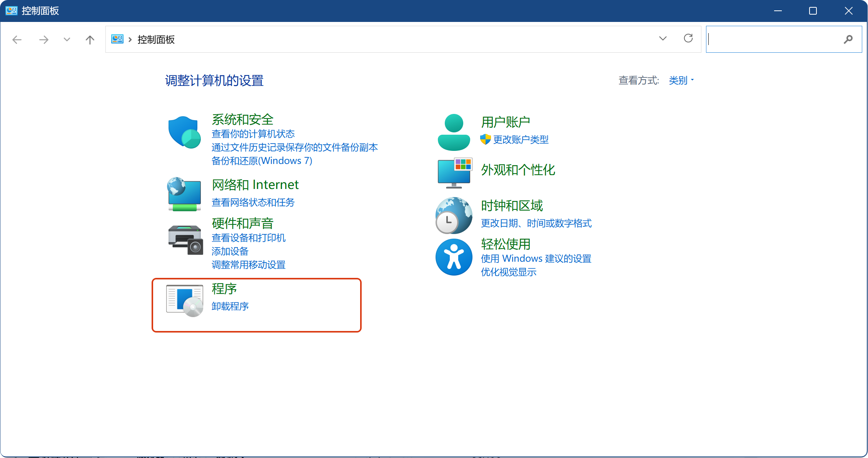The width and height of the screenshot is (868, 458).
Task: Open 备份和还原(Windows 7) link
Action: point(262,161)
